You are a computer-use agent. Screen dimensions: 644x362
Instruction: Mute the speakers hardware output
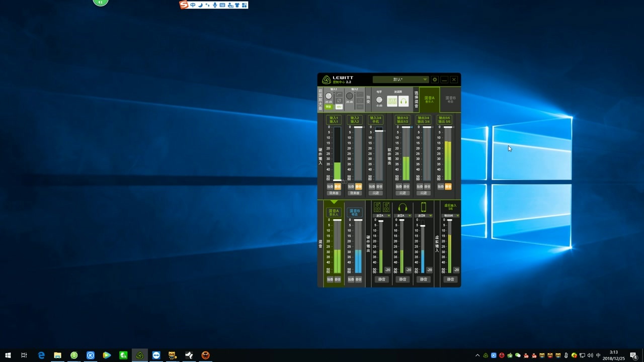382,279
